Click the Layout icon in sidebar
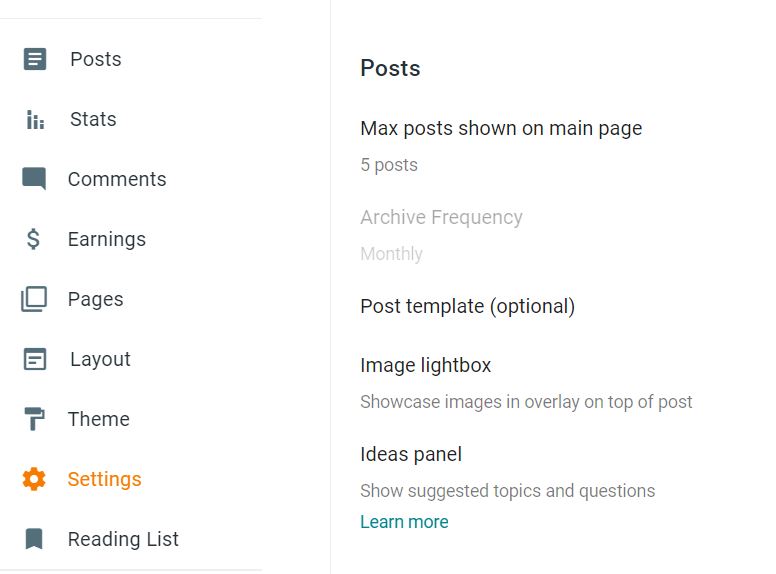The width and height of the screenshot is (776, 574). (35, 359)
